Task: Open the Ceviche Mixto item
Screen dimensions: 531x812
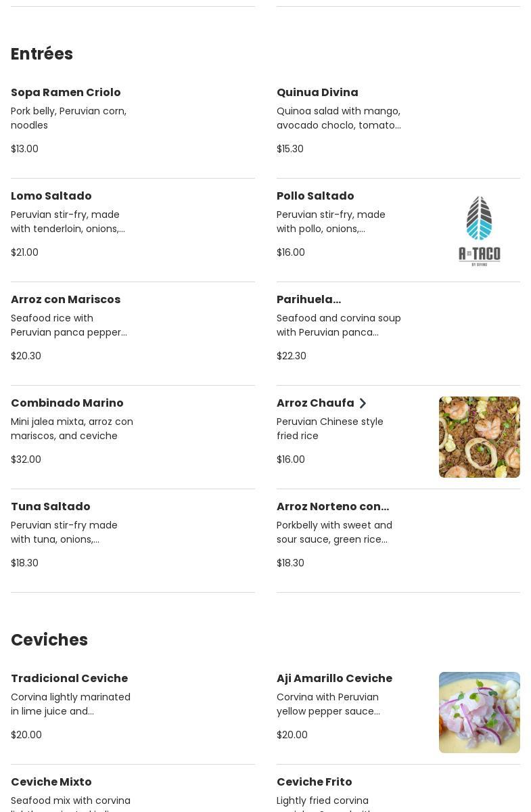Action: click(x=51, y=782)
